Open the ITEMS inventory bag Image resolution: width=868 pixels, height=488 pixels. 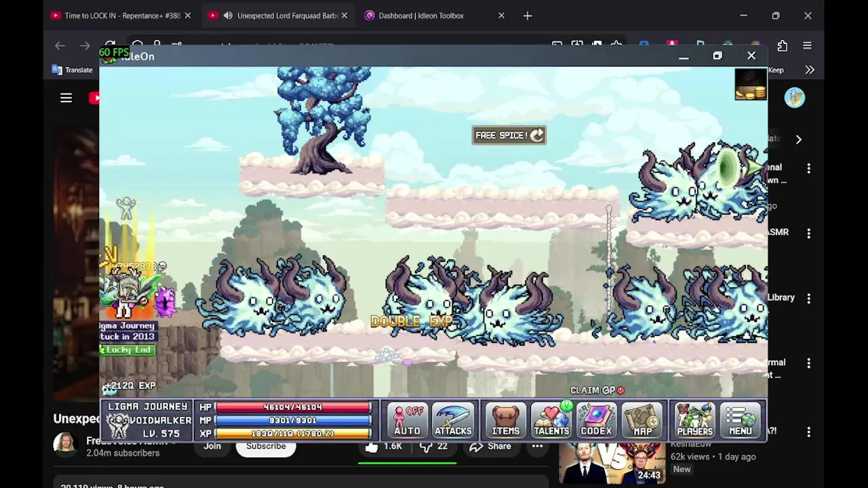[505, 420]
